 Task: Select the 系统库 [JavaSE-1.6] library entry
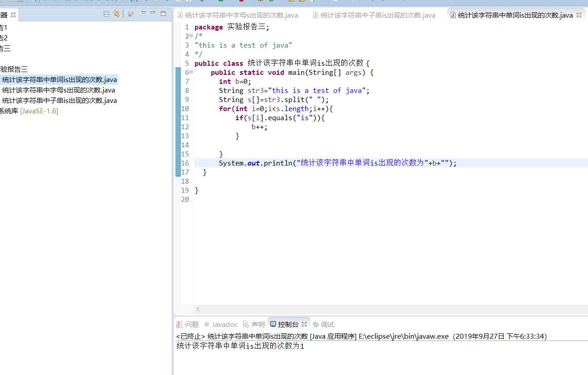point(29,111)
